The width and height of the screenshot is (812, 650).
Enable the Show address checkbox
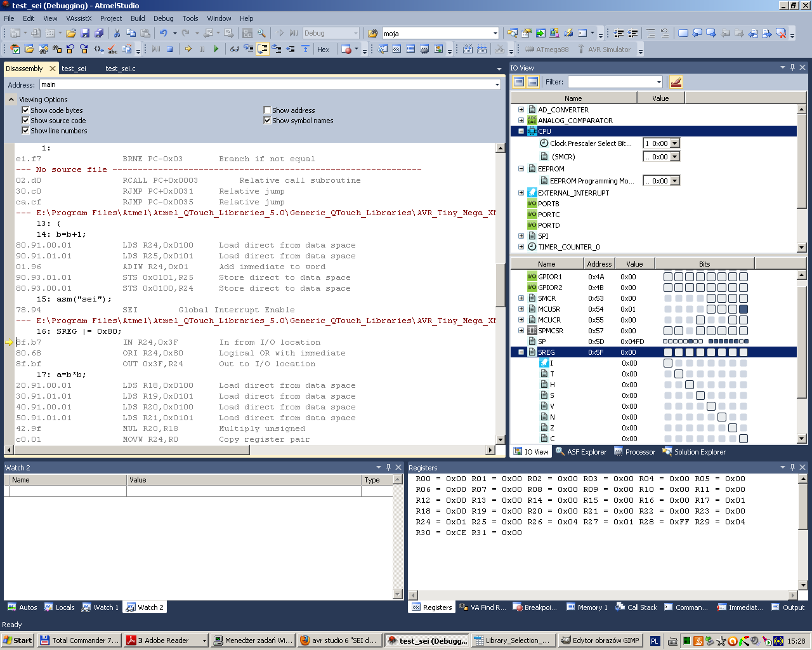coord(267,110)
